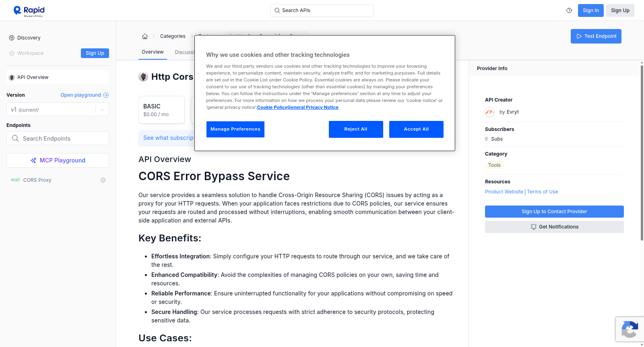
Task: Open the General Privacy Notice link
Action: 313,107
